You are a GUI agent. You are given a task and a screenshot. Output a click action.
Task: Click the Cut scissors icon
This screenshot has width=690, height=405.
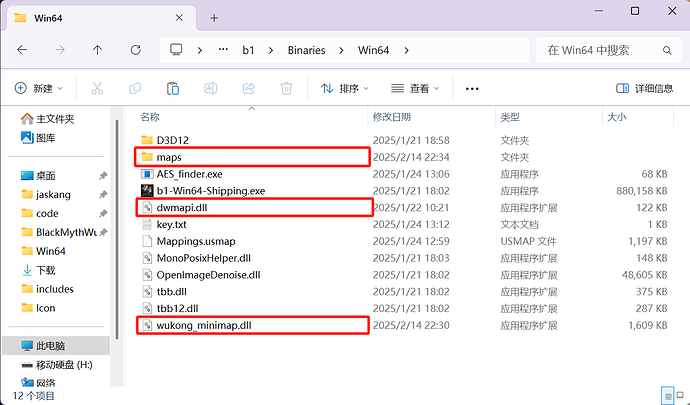[97, 88]
